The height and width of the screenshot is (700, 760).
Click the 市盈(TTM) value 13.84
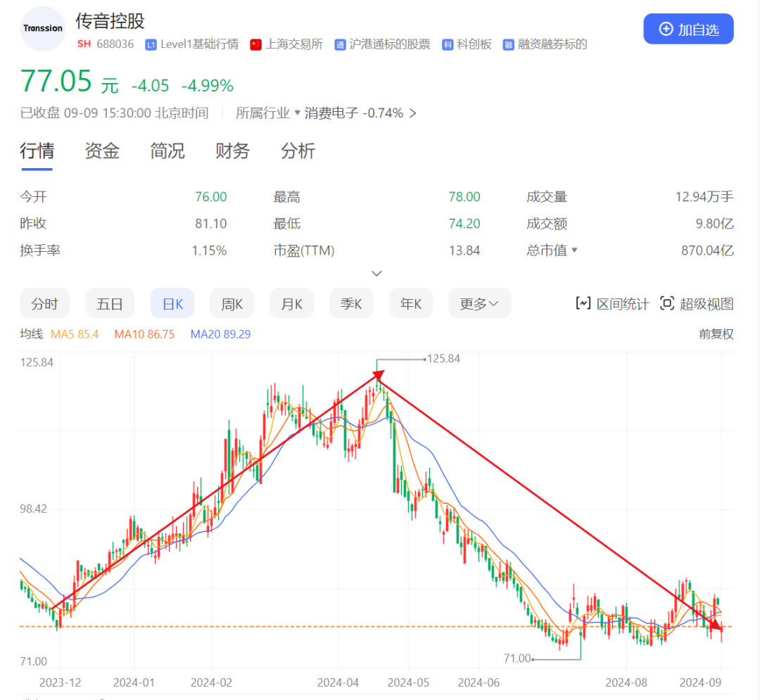click(x=464, y=250)
